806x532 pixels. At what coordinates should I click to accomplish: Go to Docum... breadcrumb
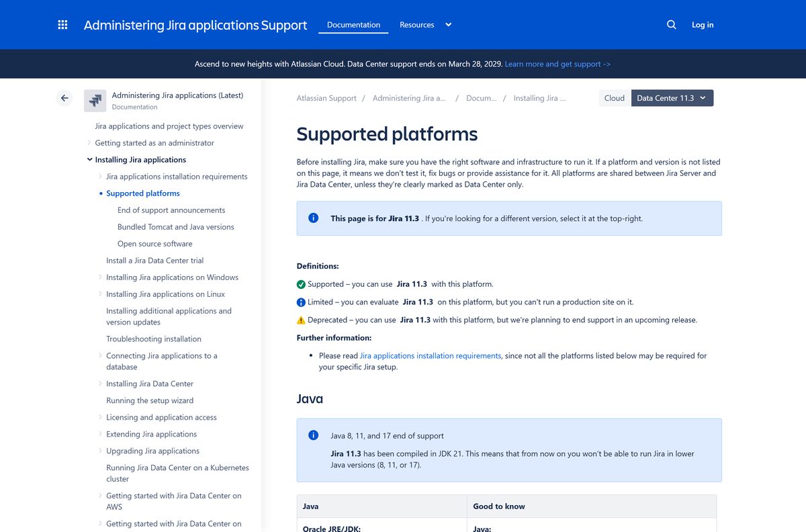[x=482, y=98]
